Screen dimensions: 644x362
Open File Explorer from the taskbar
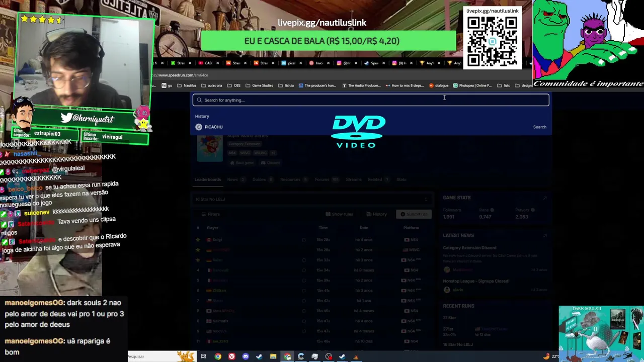pos(273,356)
